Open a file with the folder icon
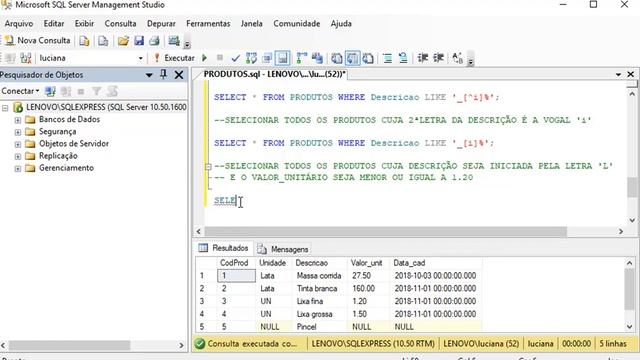The width and height of the screenshot is (640, 360). pyautogui.click(x=123, y=41)
